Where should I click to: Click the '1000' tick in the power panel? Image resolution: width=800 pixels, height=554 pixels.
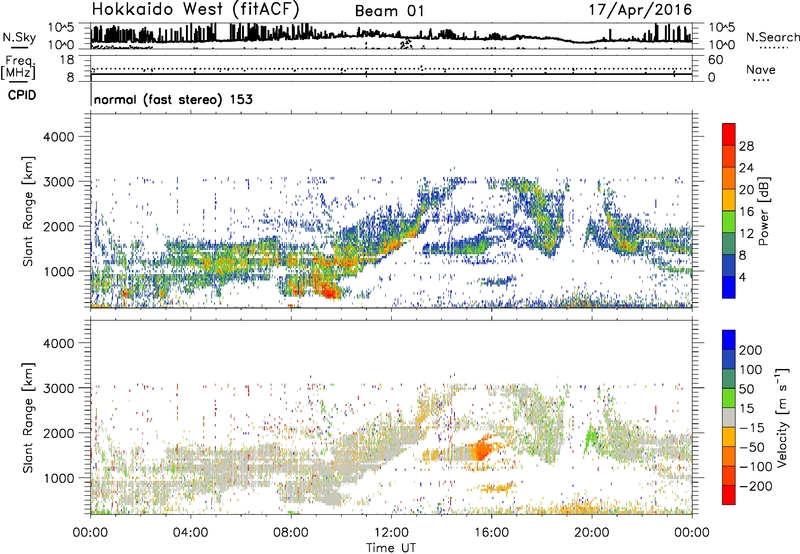click(x=58, y=271)
